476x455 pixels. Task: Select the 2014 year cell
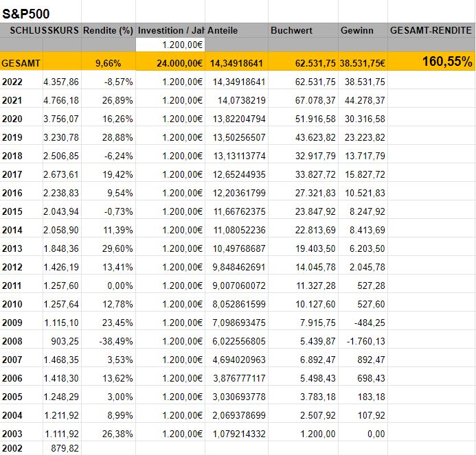coord(12,230)
